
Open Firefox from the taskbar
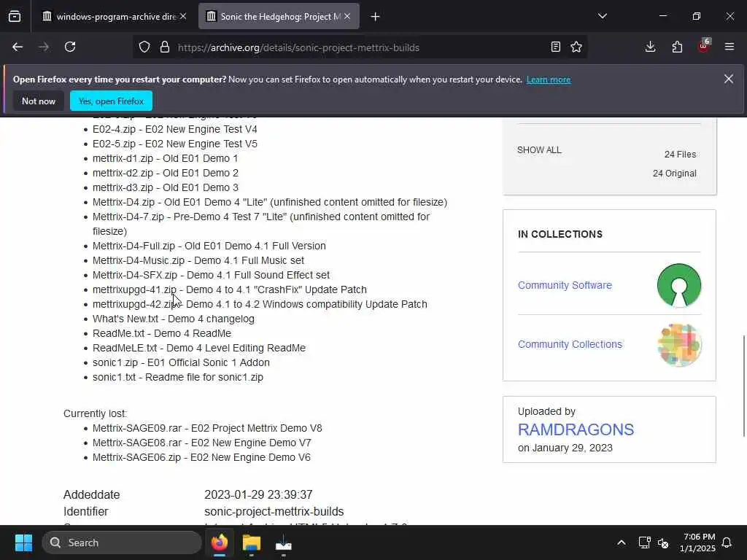click(x=220, y=542)
